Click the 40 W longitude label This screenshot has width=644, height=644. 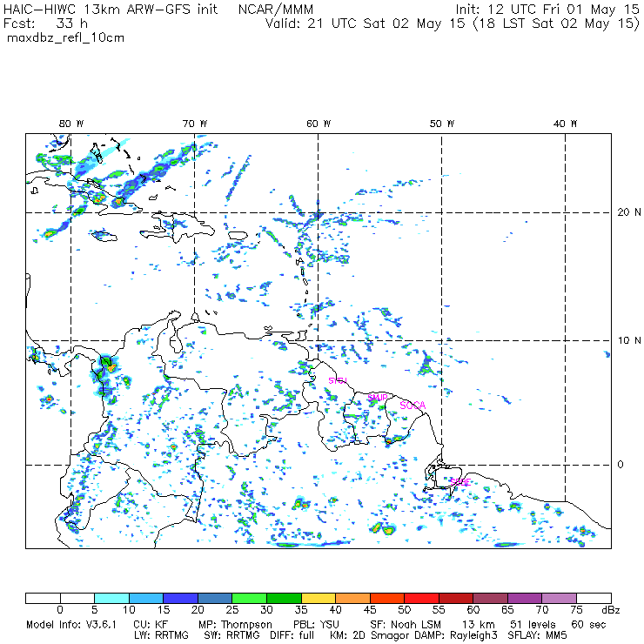coord(565,124)
